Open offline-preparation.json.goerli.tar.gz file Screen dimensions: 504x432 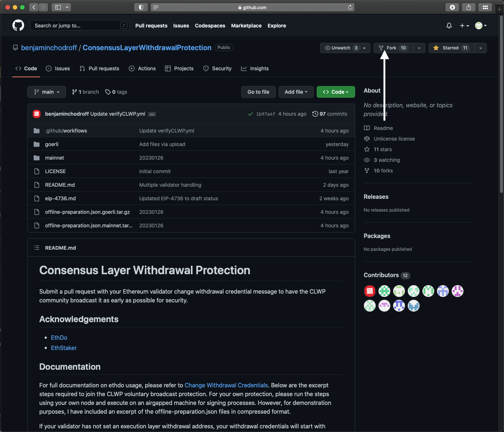click(x=87, y=212)
